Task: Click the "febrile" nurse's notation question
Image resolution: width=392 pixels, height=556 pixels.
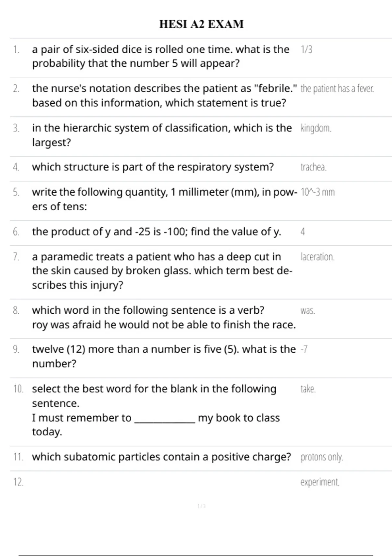Action: click(164, 96)
